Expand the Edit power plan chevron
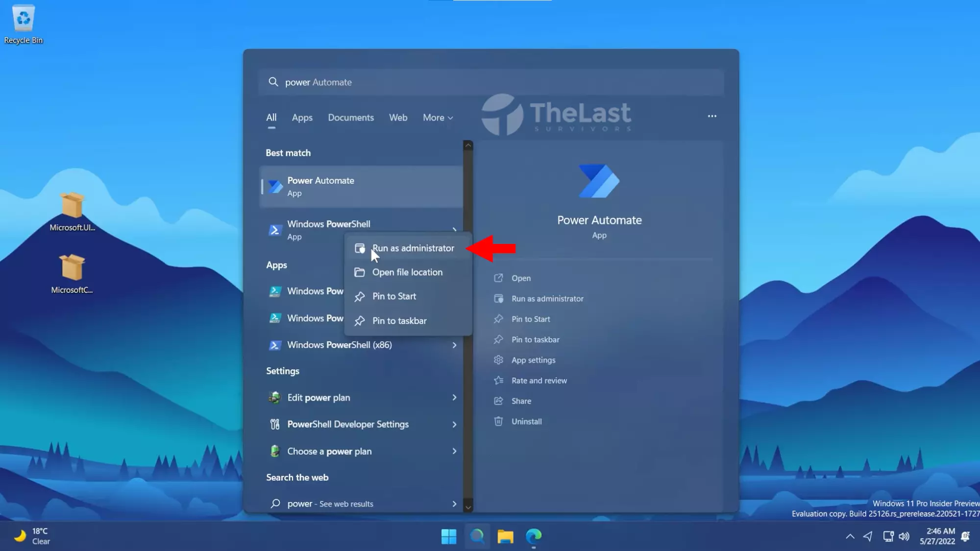Viewport: 980px width, 551px height. tap(454, 397)
